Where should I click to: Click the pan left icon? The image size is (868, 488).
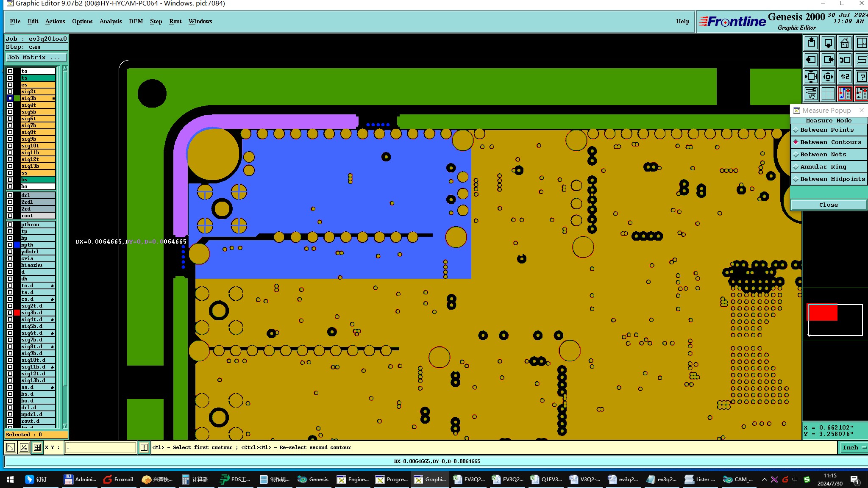[811, 60]
